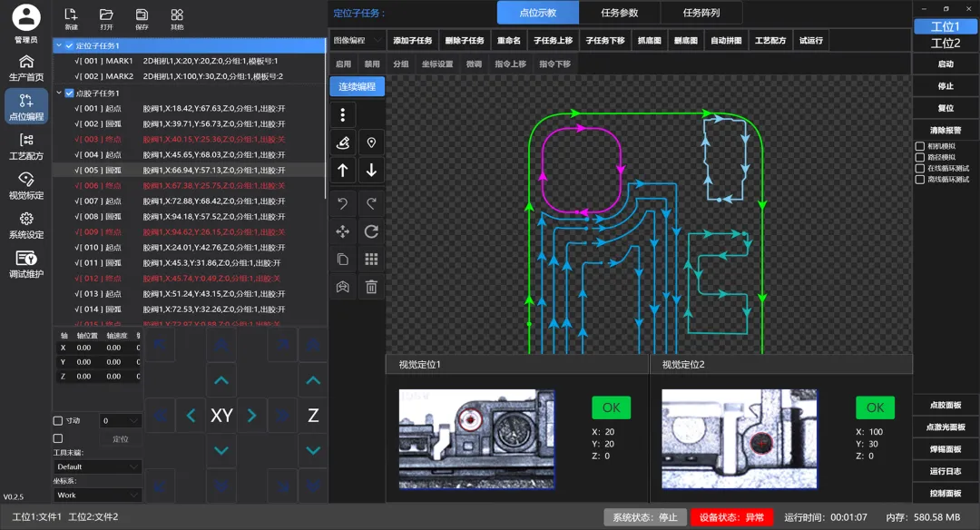This screenshot has width=980, height=530.
Task: Switch to 点位示教 tab
Action: tap(538, 13)
